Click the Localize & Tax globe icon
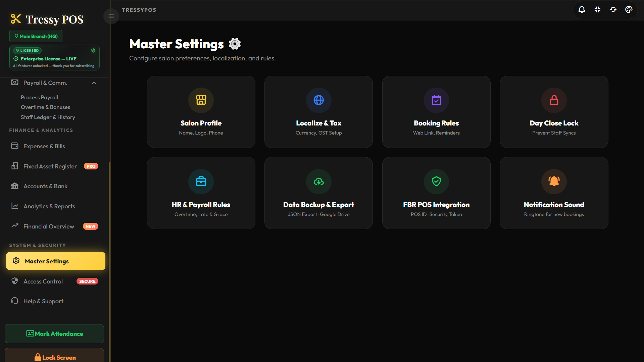This screenshot has width=644, height=362. (318, 100)
